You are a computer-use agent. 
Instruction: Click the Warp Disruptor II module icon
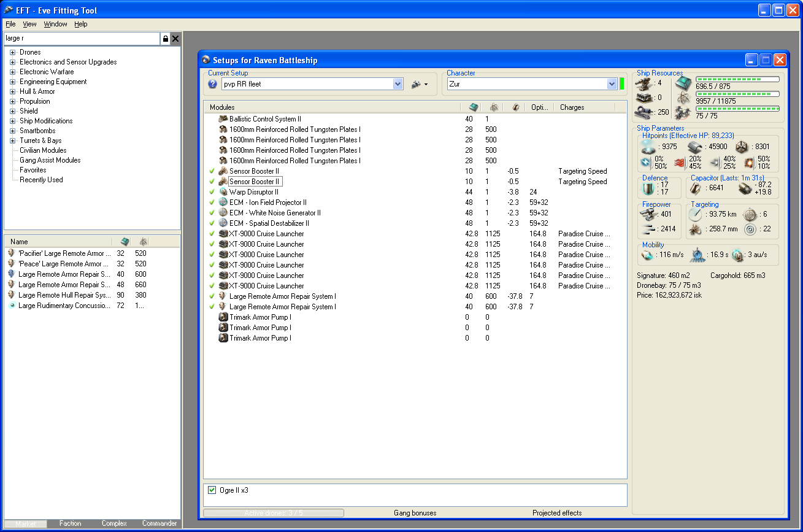coord(223,192)
